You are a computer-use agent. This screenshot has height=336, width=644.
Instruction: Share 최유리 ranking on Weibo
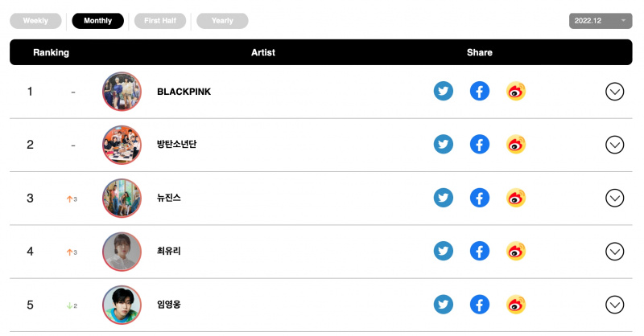[516, 251]
